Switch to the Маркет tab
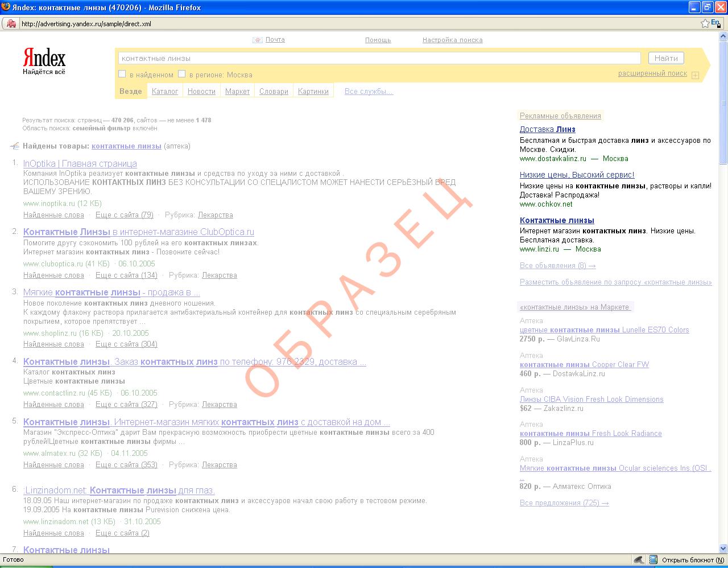The width and height of the screenshot is (728, 568). [237, 92]
